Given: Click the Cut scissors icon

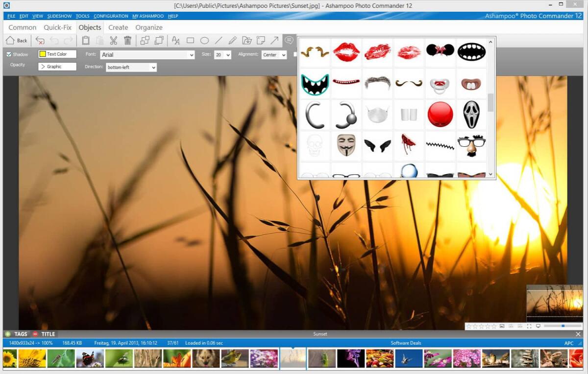Looking at the screenshot, I should (x=113, y=41).
